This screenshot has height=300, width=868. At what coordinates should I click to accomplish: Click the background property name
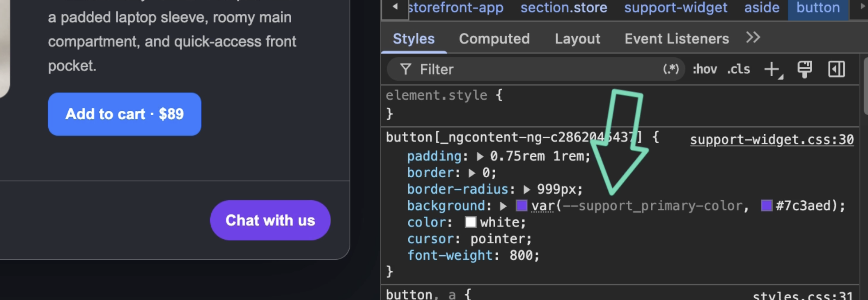(446, 206)
